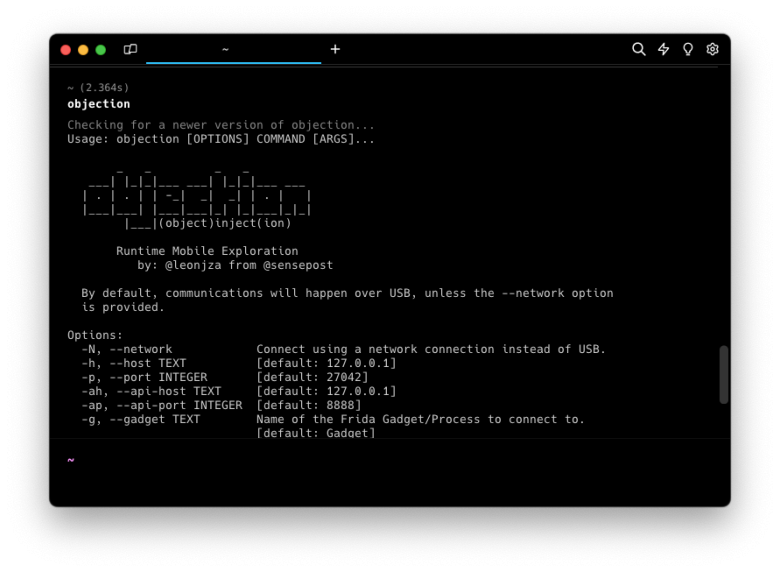Image resolution: width=780 pixels, height=572 pixels.
Task: Click "(object)inject(ion)" banner text
Action: [224, 223]
